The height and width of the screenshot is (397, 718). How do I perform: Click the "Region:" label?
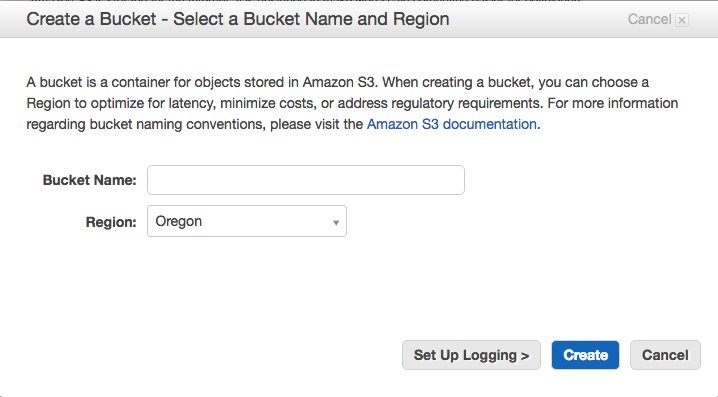point(111,222)
